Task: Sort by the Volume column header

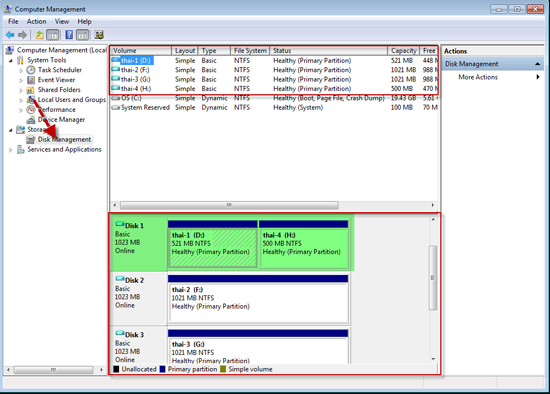Action: (141, 51)
